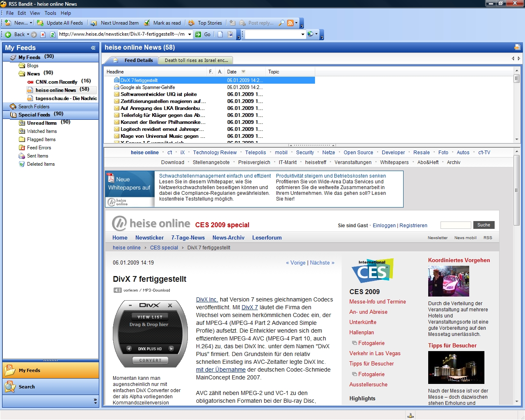
Task: Click the green Back arrow icon
Action: point(8,34)
